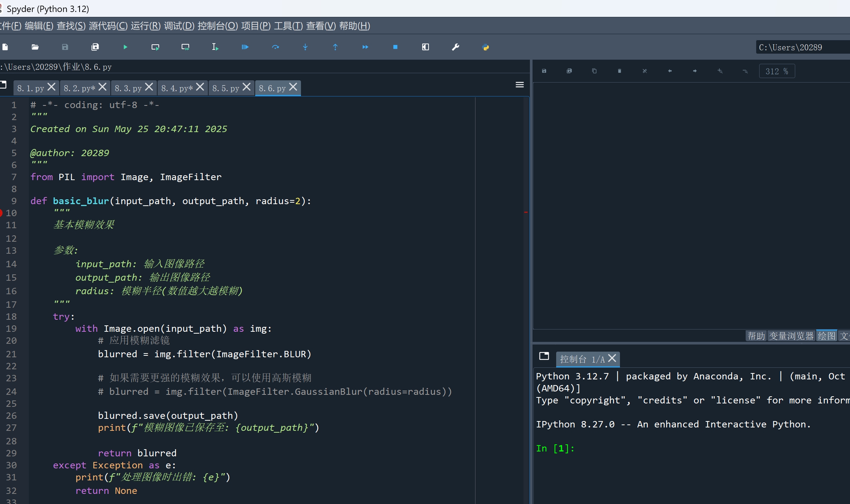Toggle the Maximize current pane icon
This screenshot has height=504, width=850.
(425, 47)
